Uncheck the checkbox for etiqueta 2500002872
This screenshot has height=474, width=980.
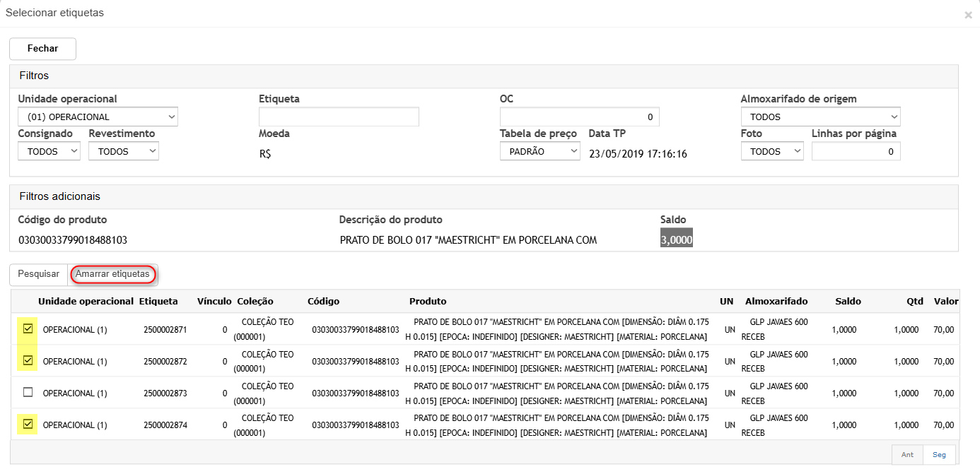pos(28,361)
